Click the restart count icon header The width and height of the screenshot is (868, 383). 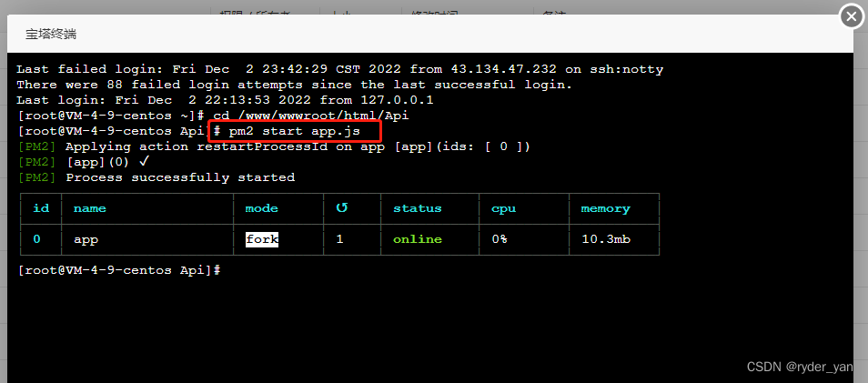tap(341, 208)
